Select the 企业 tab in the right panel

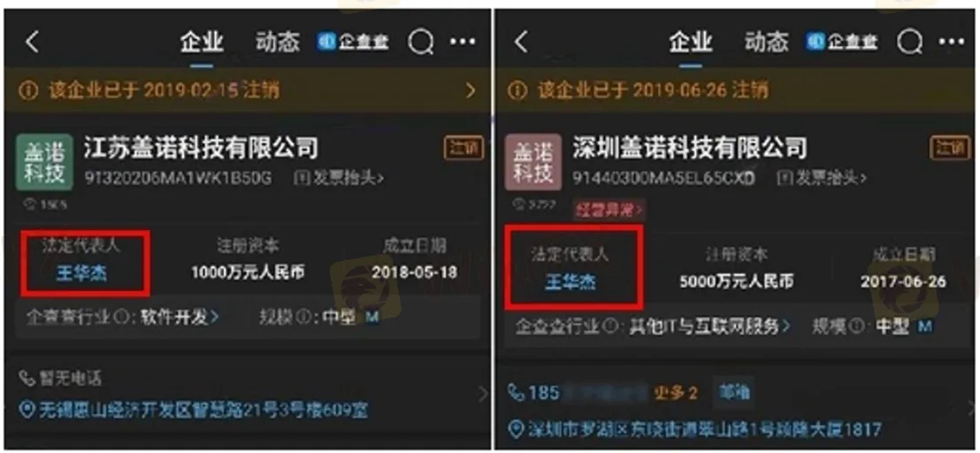[691, 42]
